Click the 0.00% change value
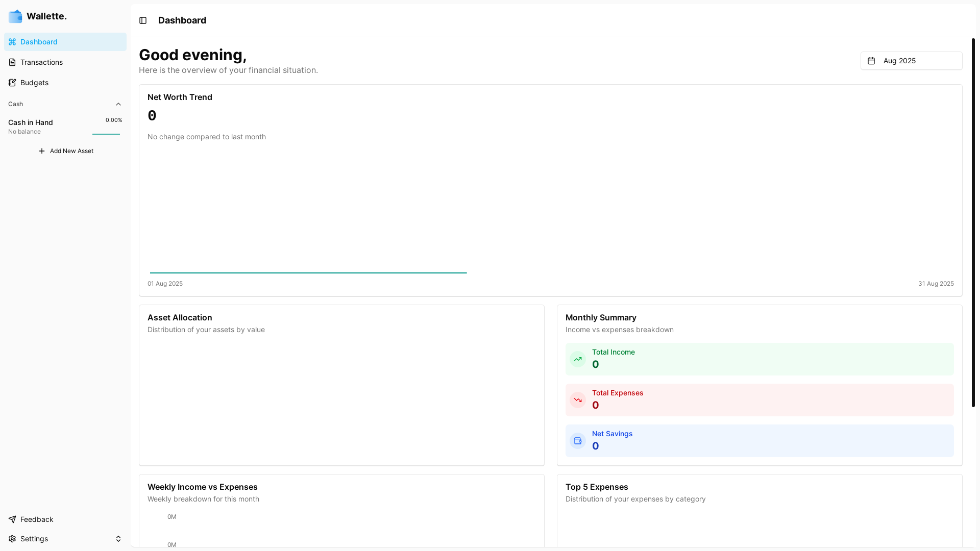The width and height of the screenshot is (980, 551). click(114, 120)
